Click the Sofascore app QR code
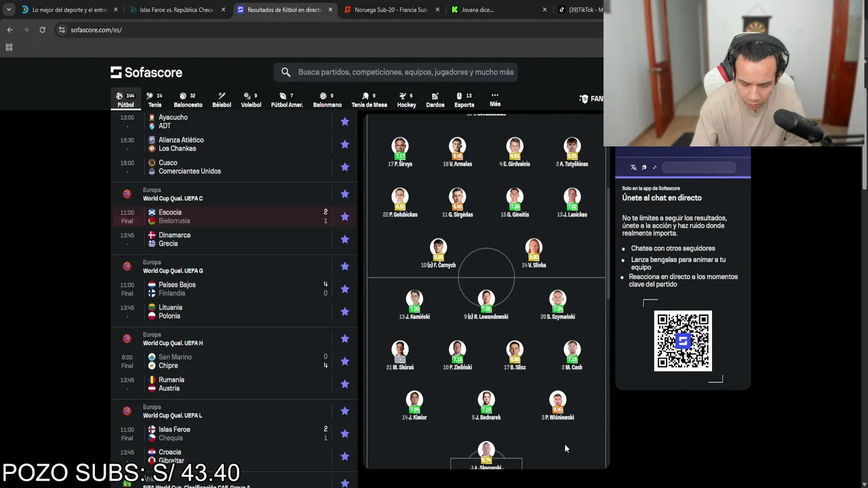 [683, 341]
